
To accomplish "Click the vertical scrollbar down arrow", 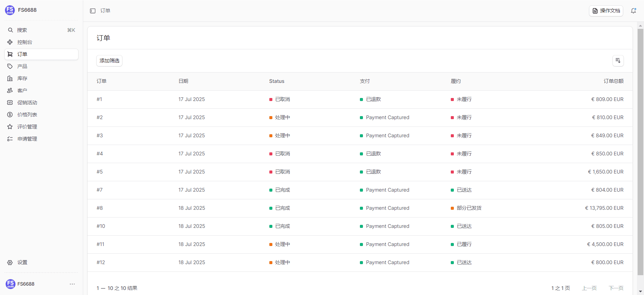I will (x=640, y=292).
